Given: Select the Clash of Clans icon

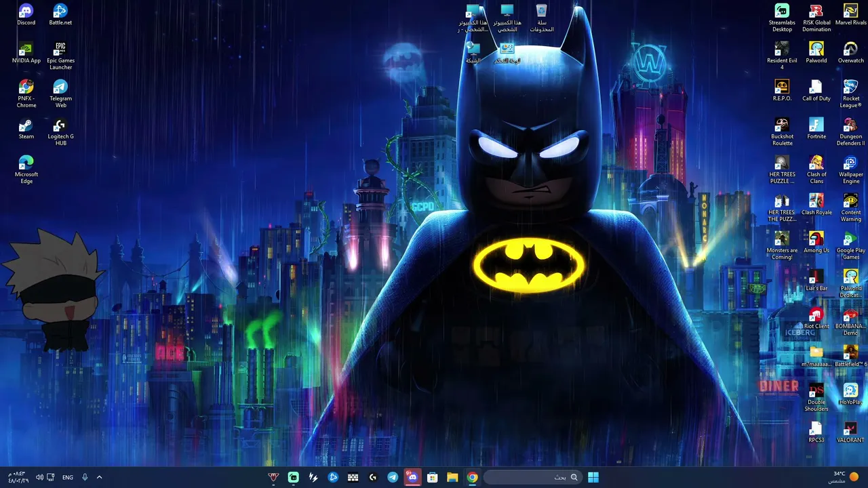Looking at the screenshot, I should click(x=816, y=169).
